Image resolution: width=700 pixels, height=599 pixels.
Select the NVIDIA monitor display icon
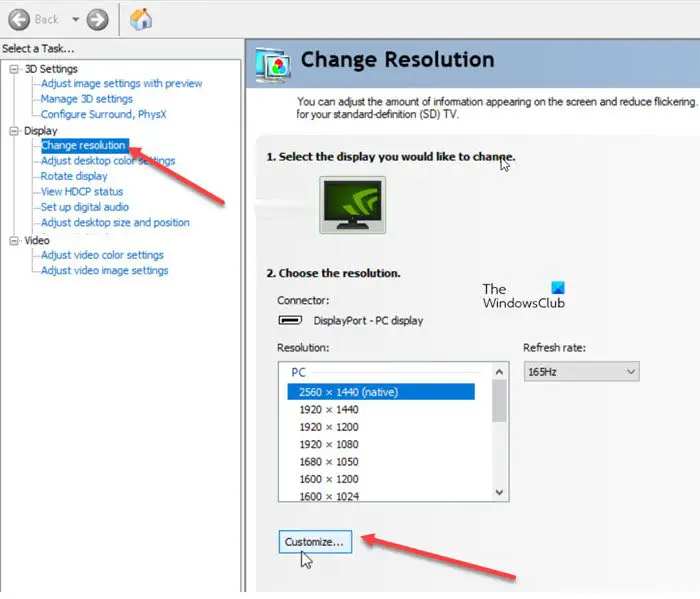[x=352, y=204]
